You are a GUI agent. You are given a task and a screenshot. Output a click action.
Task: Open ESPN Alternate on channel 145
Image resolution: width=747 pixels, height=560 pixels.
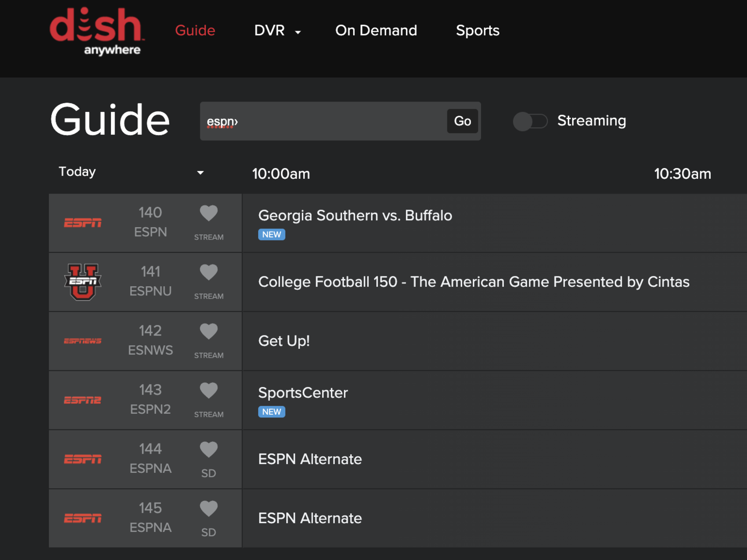pos(495,519)
